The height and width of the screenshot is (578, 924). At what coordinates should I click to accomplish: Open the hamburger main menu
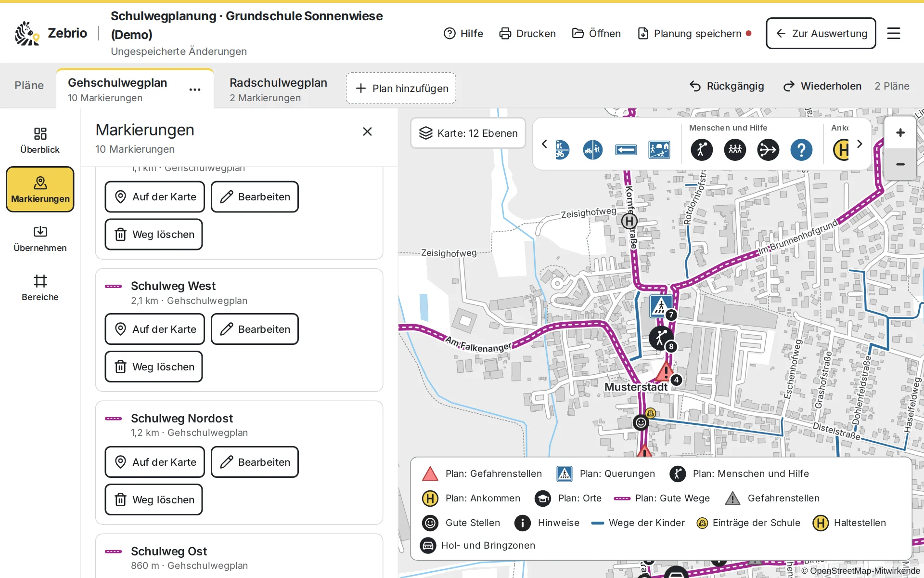pyautogui.click(x=893, y=33)
